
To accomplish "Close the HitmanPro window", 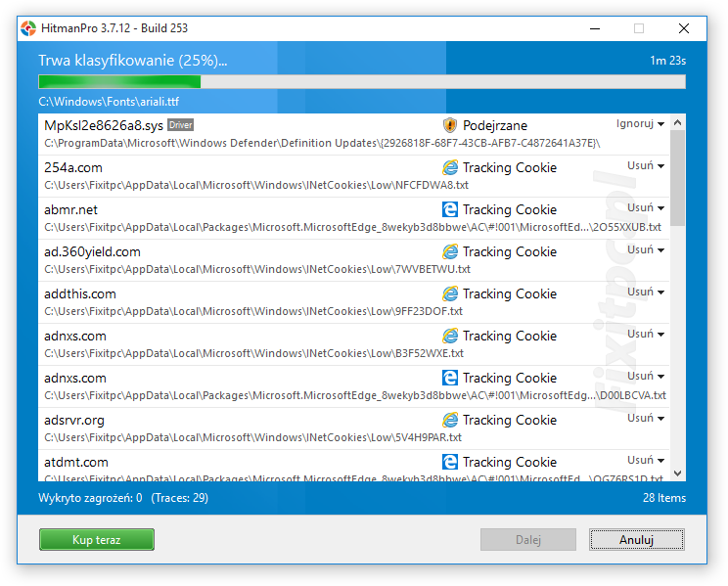I will pos(683,28).
